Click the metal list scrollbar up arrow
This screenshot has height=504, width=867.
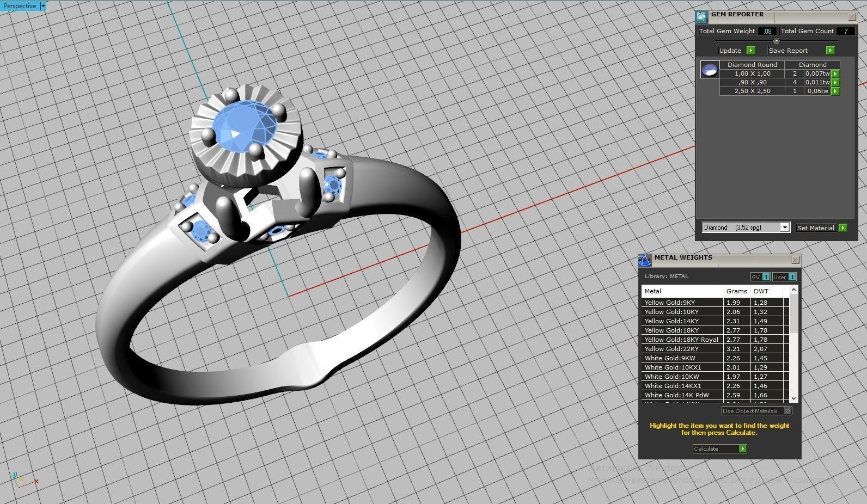(x=793, y=290)
